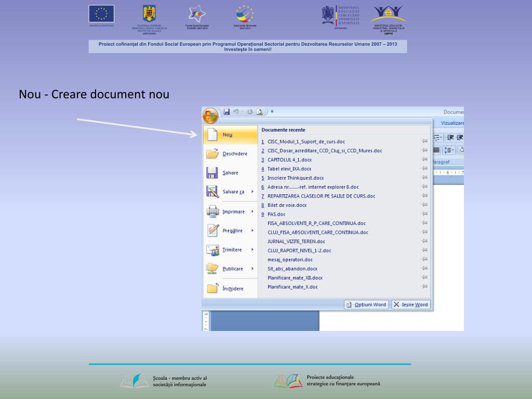Select Nou to create a new document

pos(231,135)
